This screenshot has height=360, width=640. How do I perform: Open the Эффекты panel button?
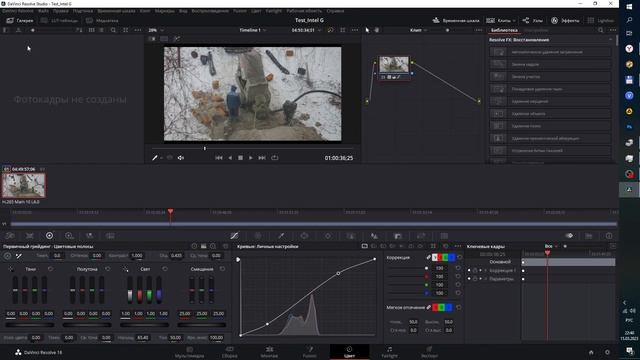tap(565, 20)
